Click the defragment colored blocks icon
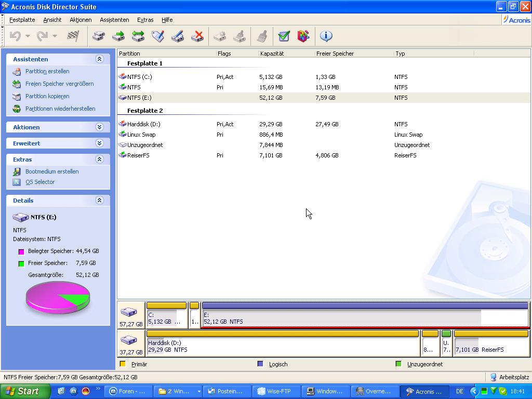This screenshot has width=532, height=399. [x=303, y=36]
